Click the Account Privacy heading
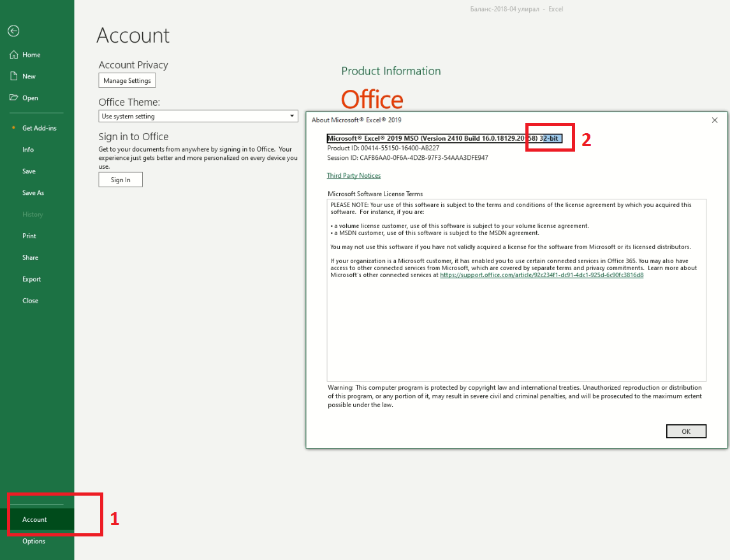The image size is (730, 560). tap(133, 64)
